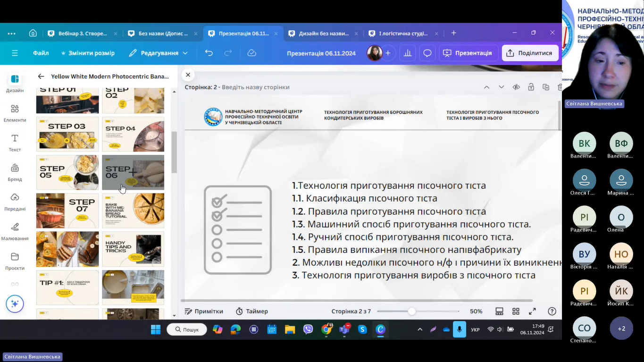This screenshot has width=644, height=362.
Task: Open the analytics bar chart icon
Action: pos(407,53)
